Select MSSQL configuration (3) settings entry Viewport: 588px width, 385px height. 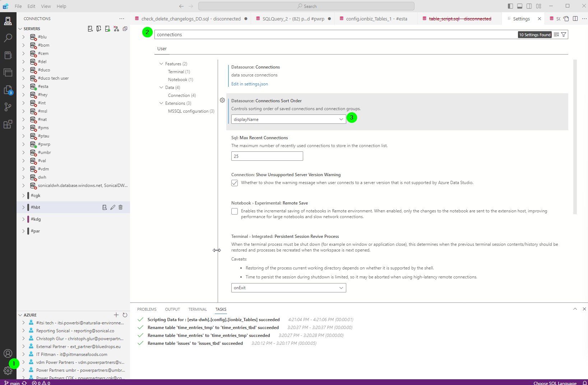[191, 111]
